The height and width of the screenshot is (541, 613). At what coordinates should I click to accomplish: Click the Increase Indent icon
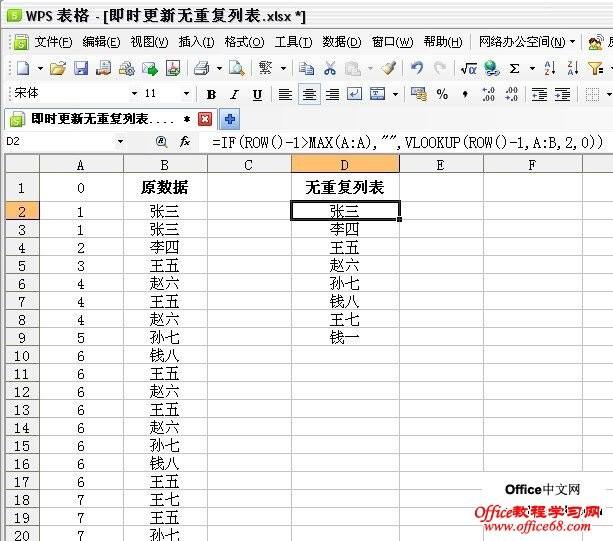pos(563,94)
